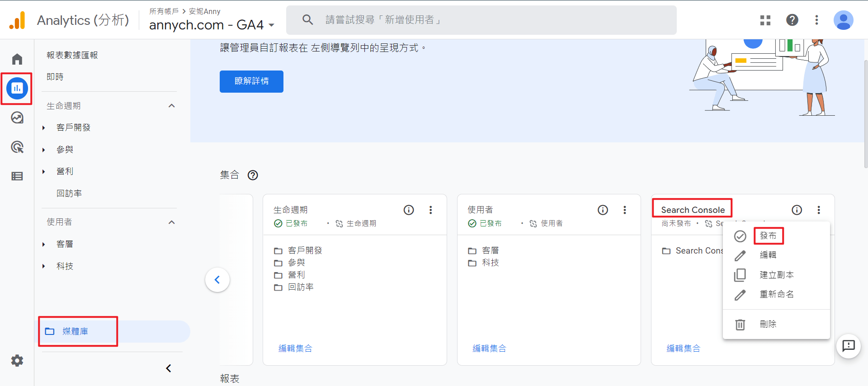This screenshot has height=386, width=868.
Task: Open more options for 使用者 collection
Action: click(x=624, y=210)
